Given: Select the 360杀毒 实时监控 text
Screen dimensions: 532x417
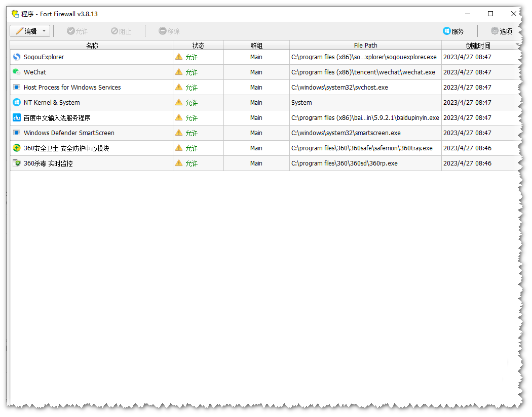Looking at the screenshot, I should [48, 163].
